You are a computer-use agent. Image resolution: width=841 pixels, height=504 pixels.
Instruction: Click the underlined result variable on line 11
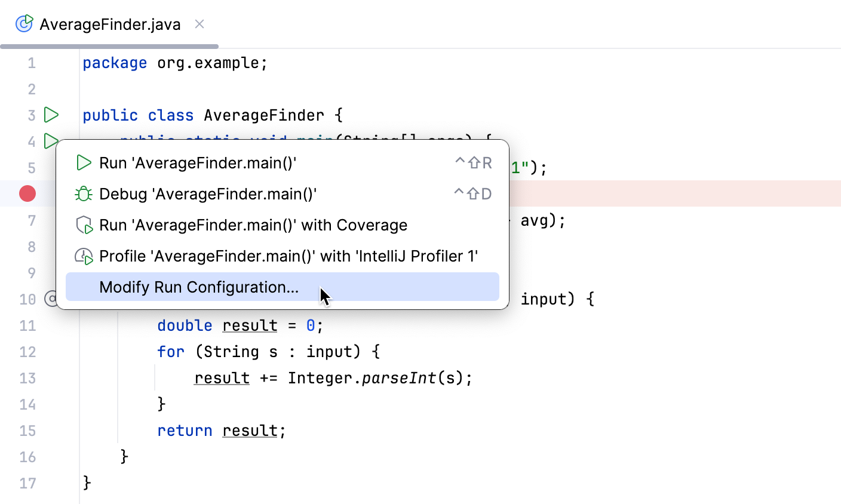tap(250, 325)
